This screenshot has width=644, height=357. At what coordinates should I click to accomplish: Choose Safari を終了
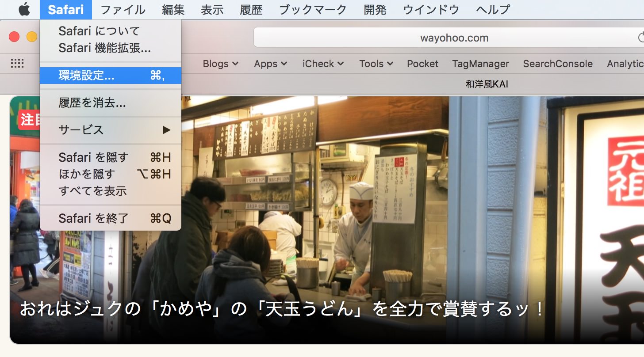[111, 218]
